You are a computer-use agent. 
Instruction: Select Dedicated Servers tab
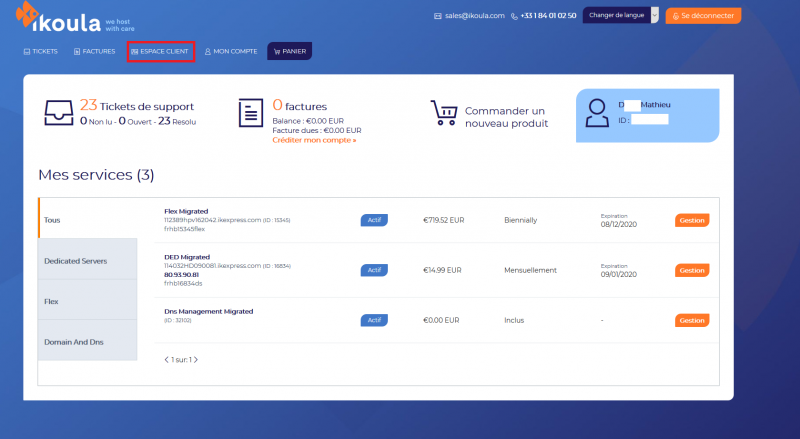pos(87,259)
